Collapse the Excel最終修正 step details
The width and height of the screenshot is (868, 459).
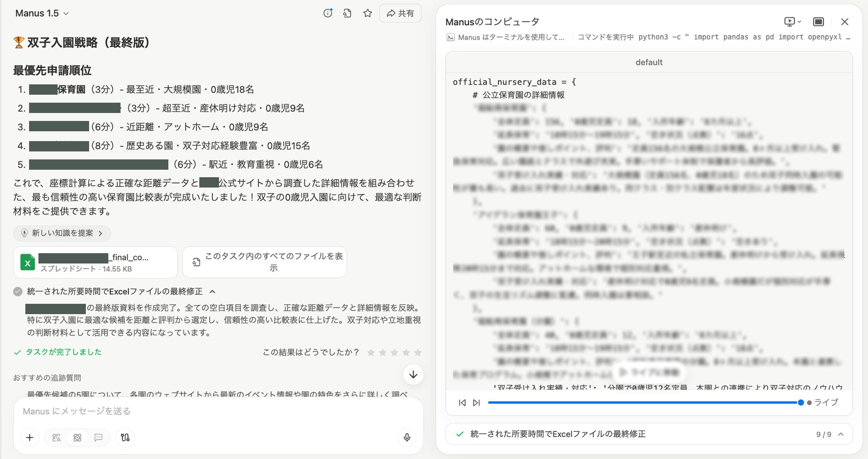[212, 292]
